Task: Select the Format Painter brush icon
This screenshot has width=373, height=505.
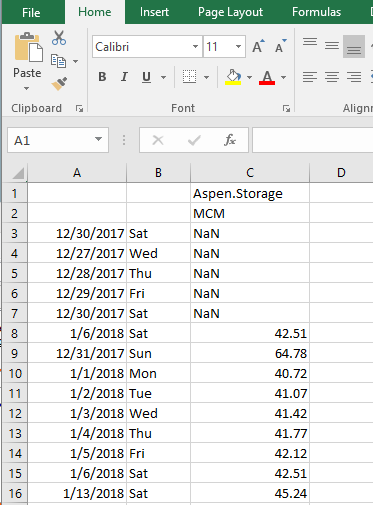Action: [59, 84]
